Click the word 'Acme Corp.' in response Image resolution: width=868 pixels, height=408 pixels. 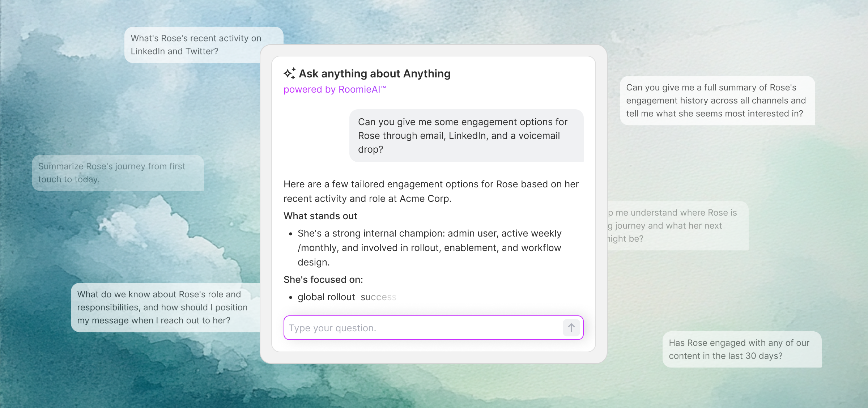tap(425, 199)
